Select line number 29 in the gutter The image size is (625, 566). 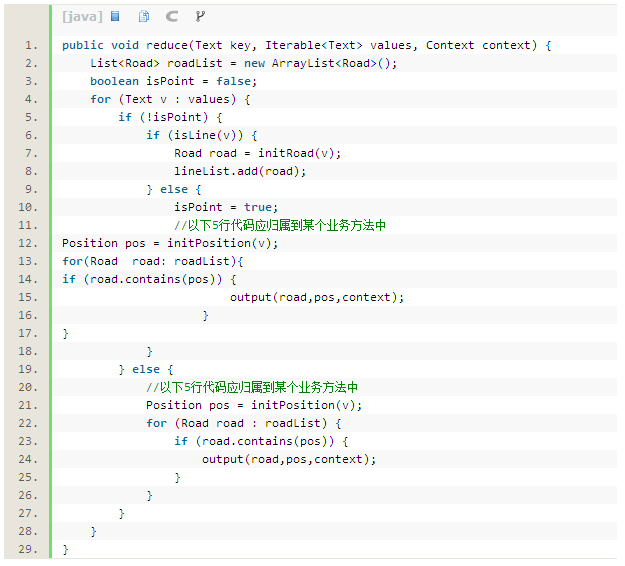(x=29, y=549)
